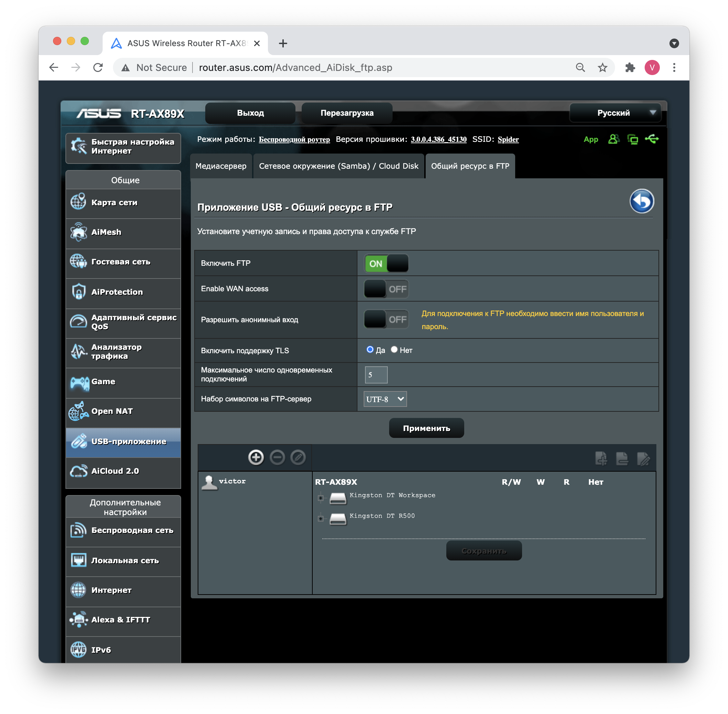728x714 pixels.
Task: Open Chrome three-dot menu
Action: (x=674, y=67)
